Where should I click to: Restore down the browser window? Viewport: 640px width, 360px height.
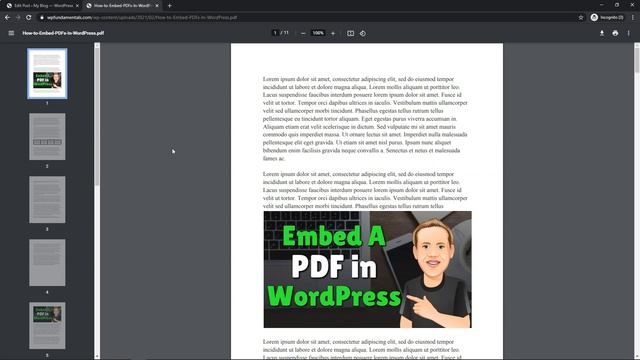[x=617, y=5]
